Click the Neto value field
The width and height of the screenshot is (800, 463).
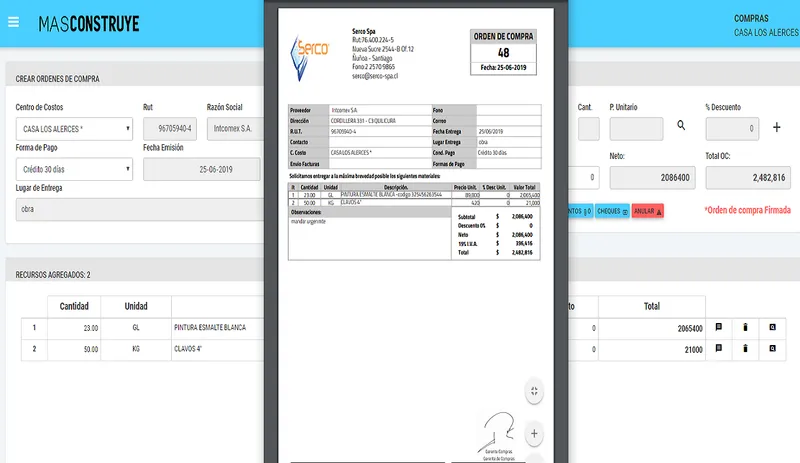(x=653, y=178)
